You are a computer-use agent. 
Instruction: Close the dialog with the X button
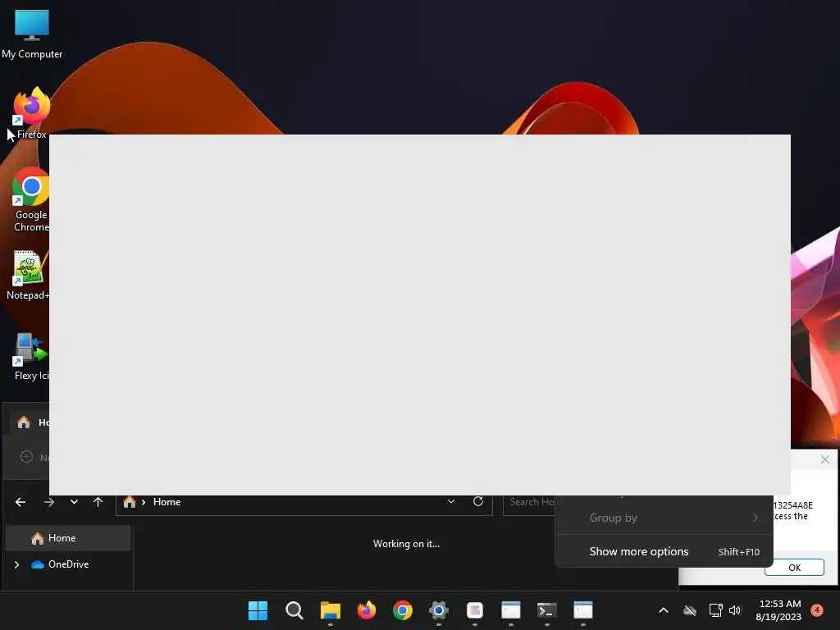[825, 459]
